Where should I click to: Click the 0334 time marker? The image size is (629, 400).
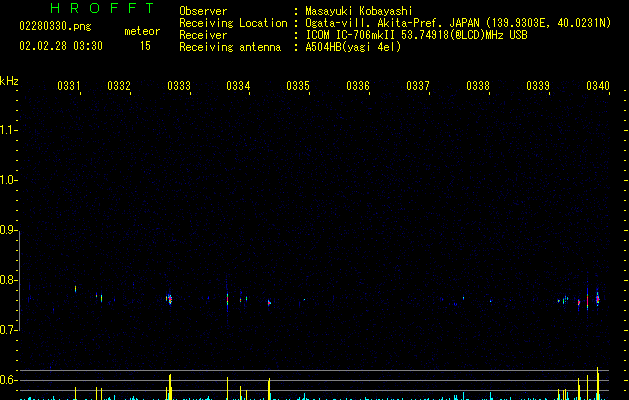(x=238, y=86)
